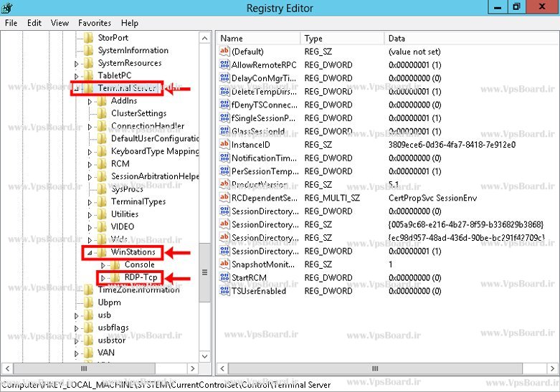This screenshot has width=560, height=392.
Task: Click the SnapshotMonitors value icon
Action: [224, 264]
